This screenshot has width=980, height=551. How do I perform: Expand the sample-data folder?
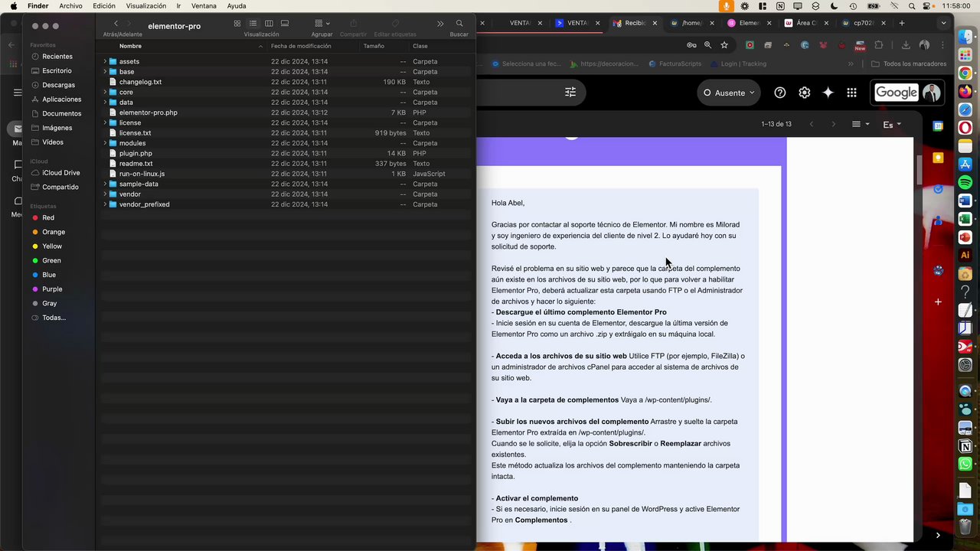pos(105,184)
